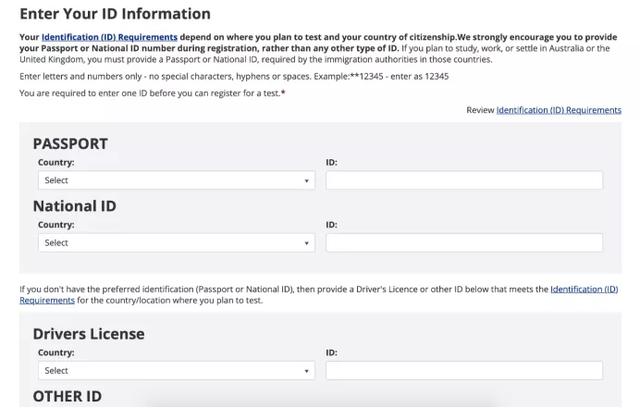Click the National ID section heading
This screenshot has height=408, width=640.
74,206
